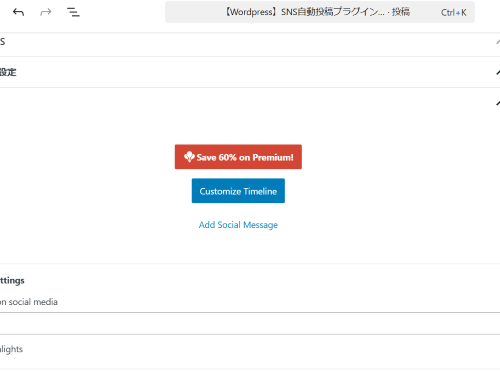Open Customize Timeline
The height and width of the screenshot is (372, 500).
pyautogui.click(x=238, y=191)
